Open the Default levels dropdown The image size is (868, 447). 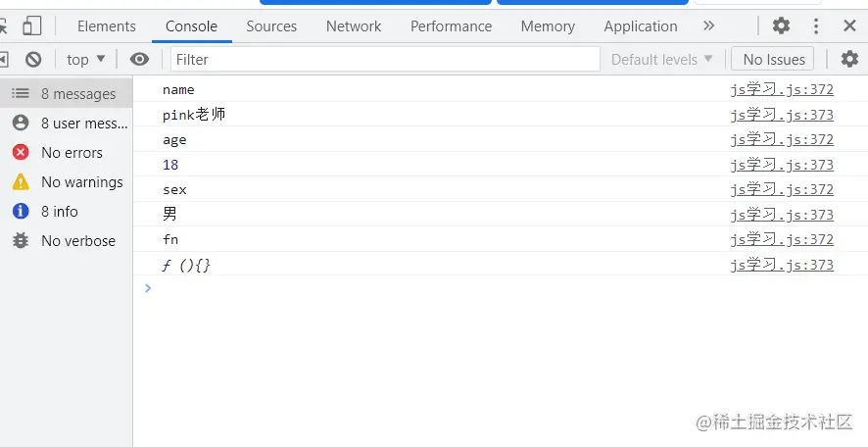pyautogui.click(x=662, y=59)
